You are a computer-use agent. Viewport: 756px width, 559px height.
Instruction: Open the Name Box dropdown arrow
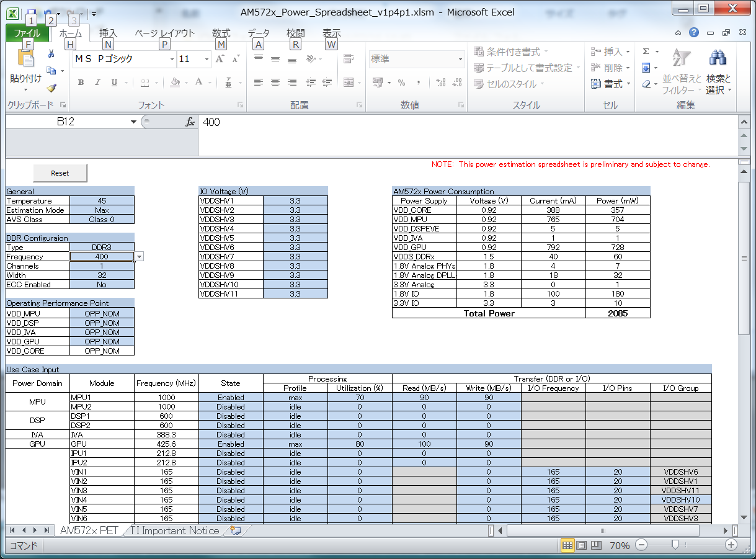133,122
